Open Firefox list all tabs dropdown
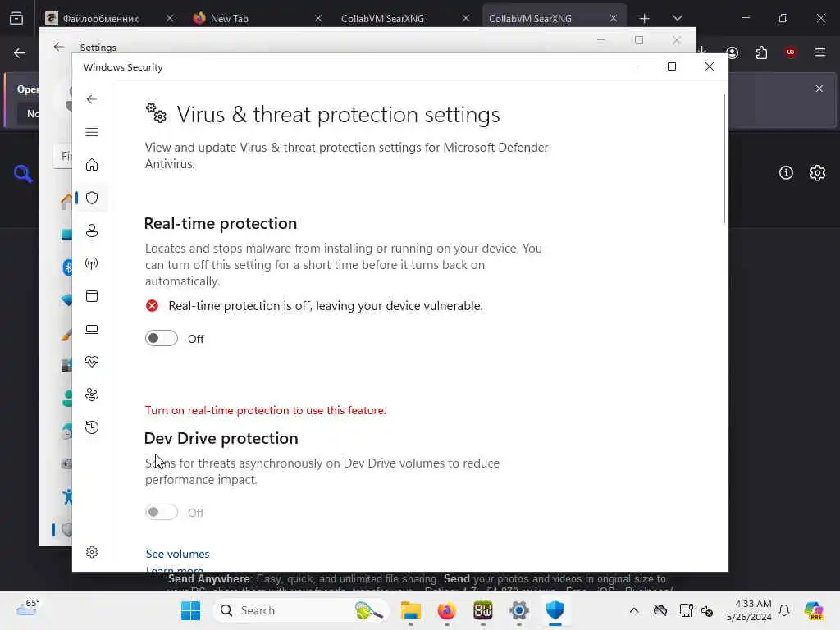 click(x=677, y=18)
